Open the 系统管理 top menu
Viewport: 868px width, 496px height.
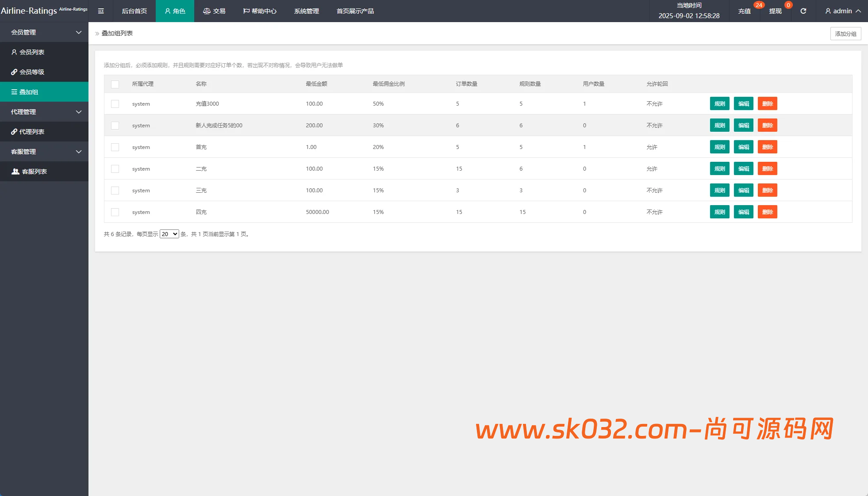click(x=307, y=11)
